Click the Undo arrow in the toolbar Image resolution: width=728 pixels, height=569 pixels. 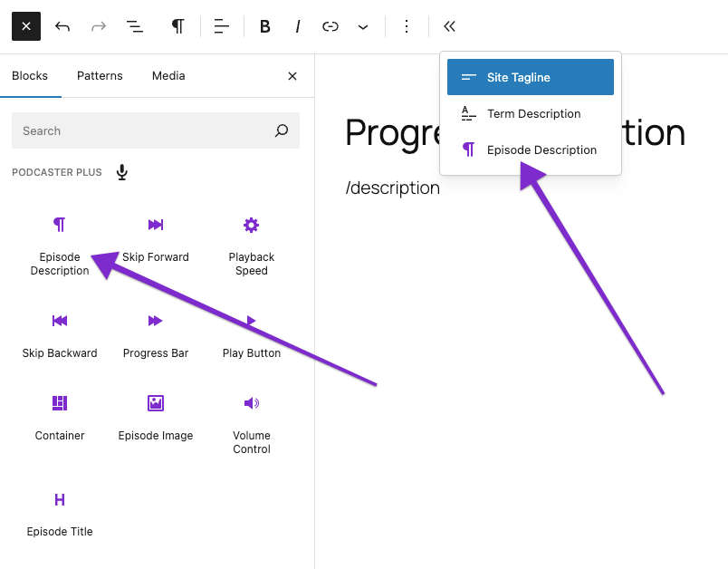pos(62,26)
